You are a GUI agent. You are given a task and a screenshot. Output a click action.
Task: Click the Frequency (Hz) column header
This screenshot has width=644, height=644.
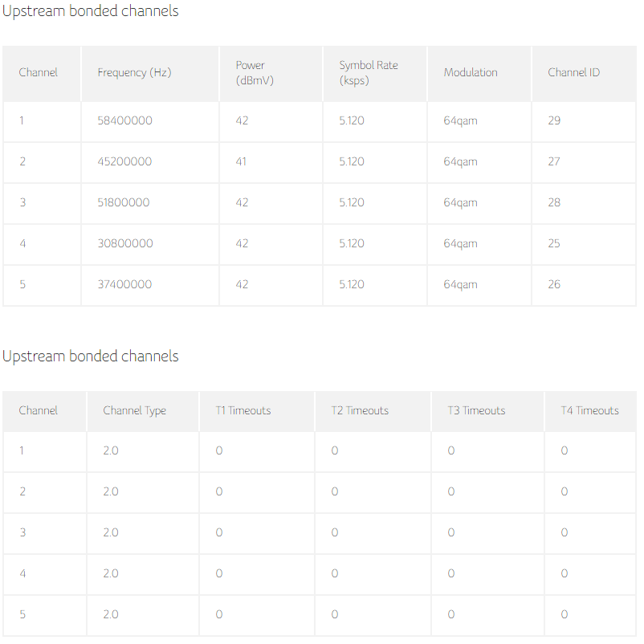point(134,72)
